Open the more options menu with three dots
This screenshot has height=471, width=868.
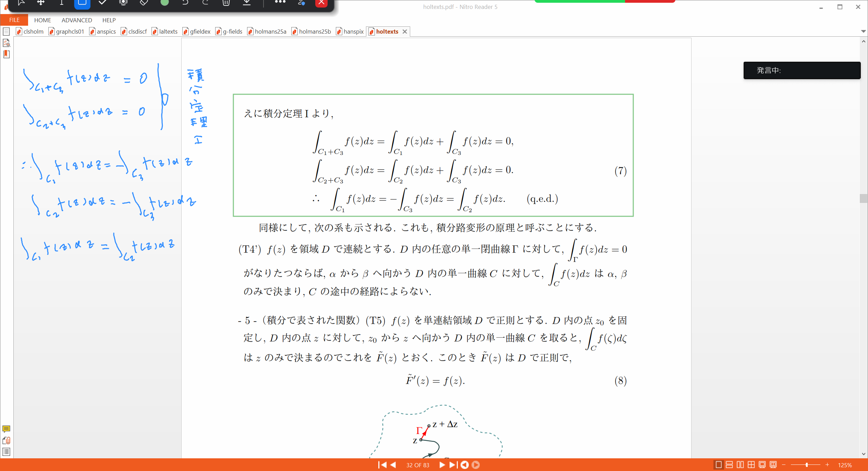(280, 2)
